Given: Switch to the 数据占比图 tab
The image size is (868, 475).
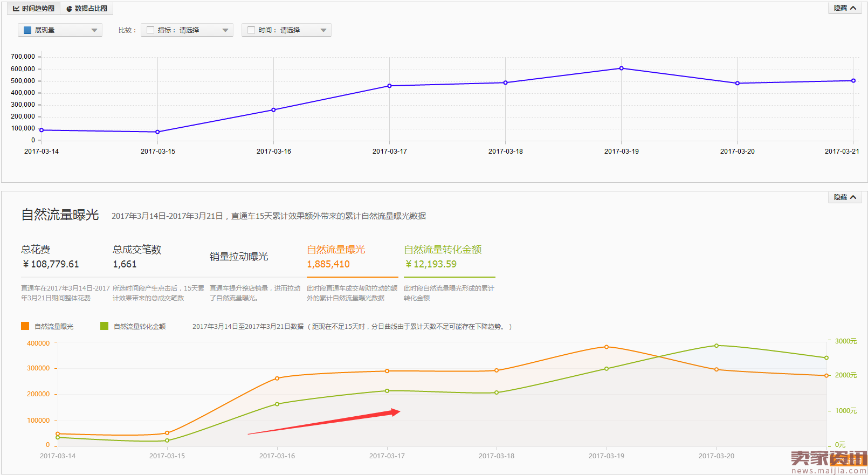Looking at the screenshot, I should click(87, 9).
